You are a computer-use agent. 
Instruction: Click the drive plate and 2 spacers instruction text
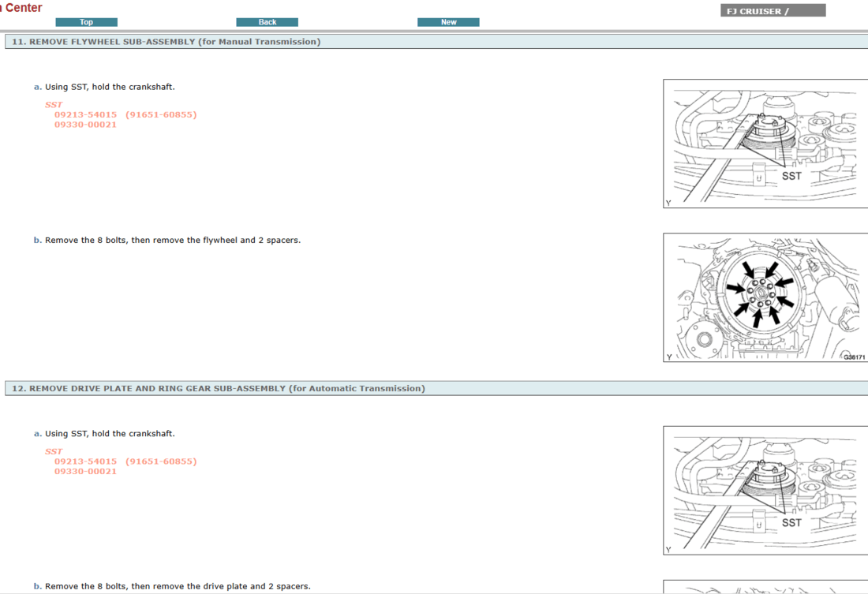point(178,586)
